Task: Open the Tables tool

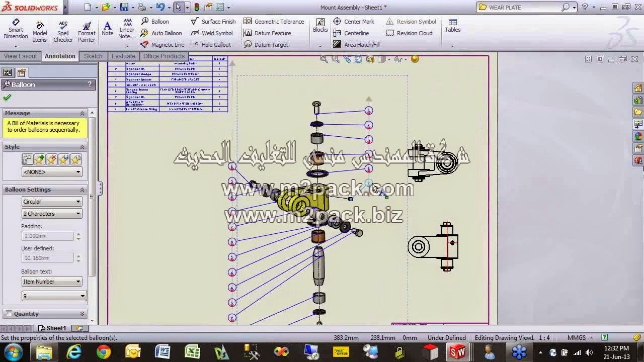Action: [x=452, y=26]
